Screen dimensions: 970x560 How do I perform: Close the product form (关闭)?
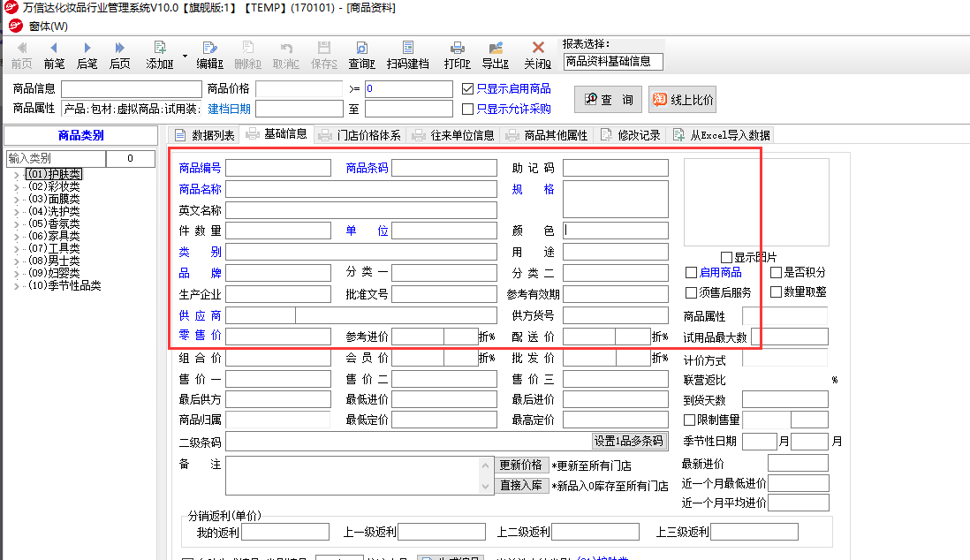tap(538, 56)
